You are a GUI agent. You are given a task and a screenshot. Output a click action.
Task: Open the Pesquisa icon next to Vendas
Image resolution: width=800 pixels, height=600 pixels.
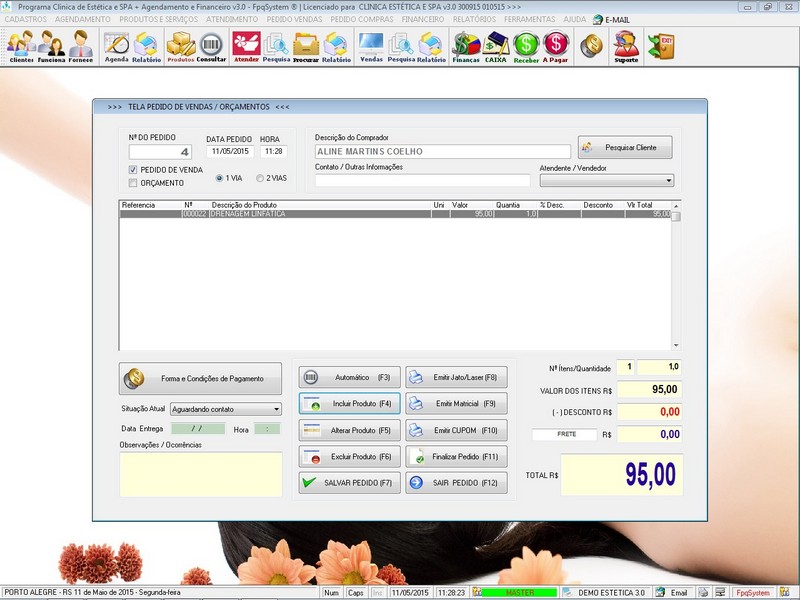pyautogui.click(x=401, y=46)
